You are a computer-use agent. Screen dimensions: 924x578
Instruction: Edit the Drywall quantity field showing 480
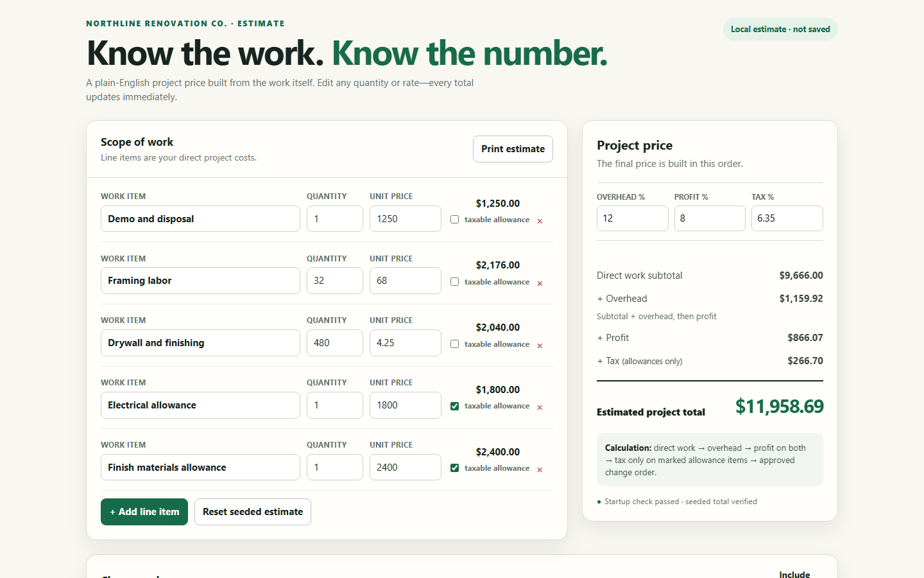pyautogui.click(x=335, y=343)
